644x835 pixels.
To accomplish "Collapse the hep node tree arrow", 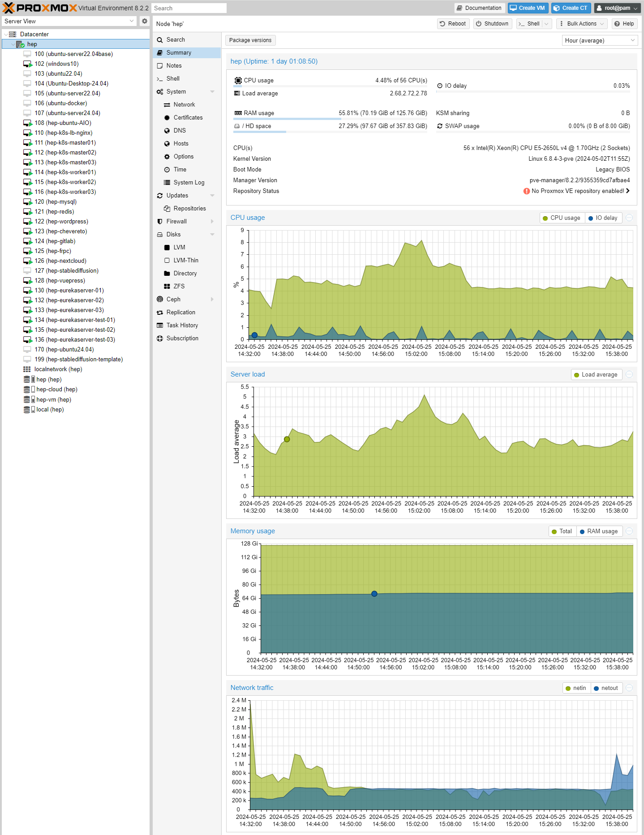I will (13, 44).
